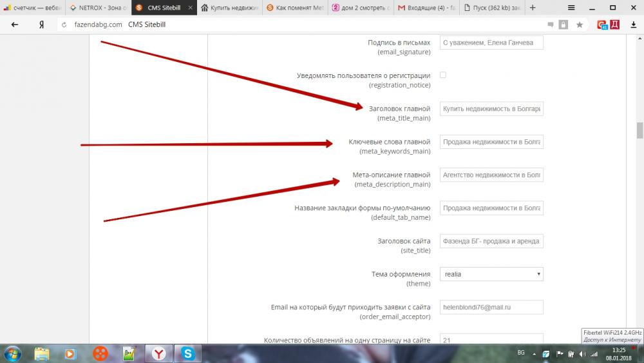Open File Explorer from the taskbar
Viewport: 644px width, 363px height.
[x=42, y=353]
